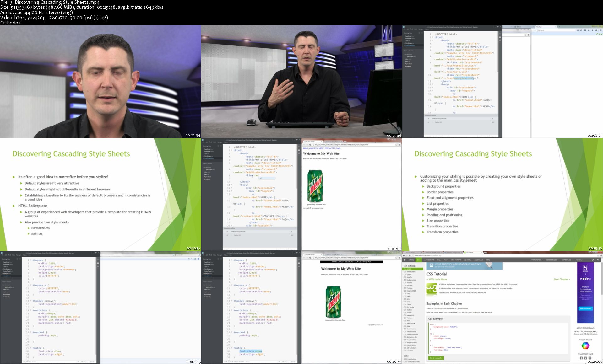603x364 pixels.
Task: Collapse the body tag fold arrow in 00:12:51 frame
Action: pyautogui.click(x=232, y=185)
